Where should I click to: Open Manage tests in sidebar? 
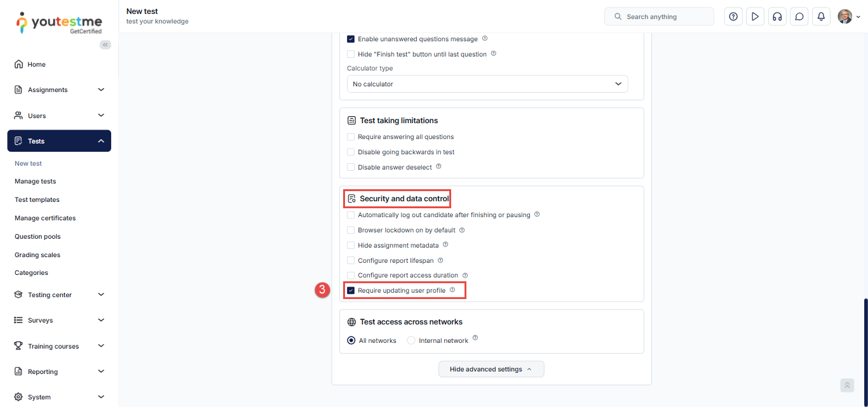point(36,182)
